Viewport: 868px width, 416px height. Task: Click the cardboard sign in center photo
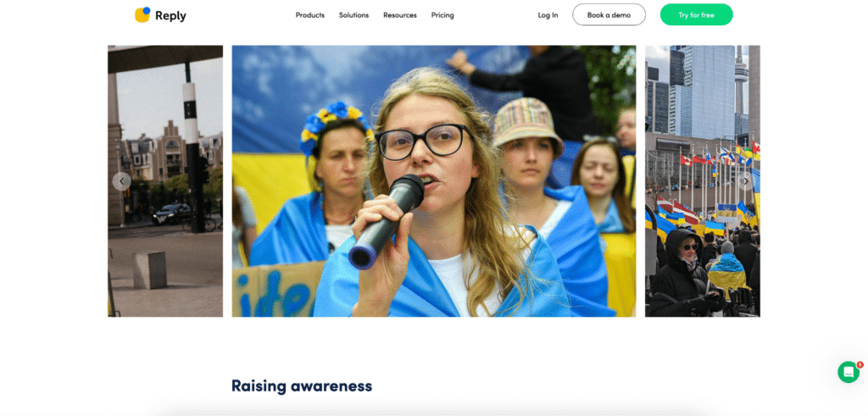tap(277, 289)
